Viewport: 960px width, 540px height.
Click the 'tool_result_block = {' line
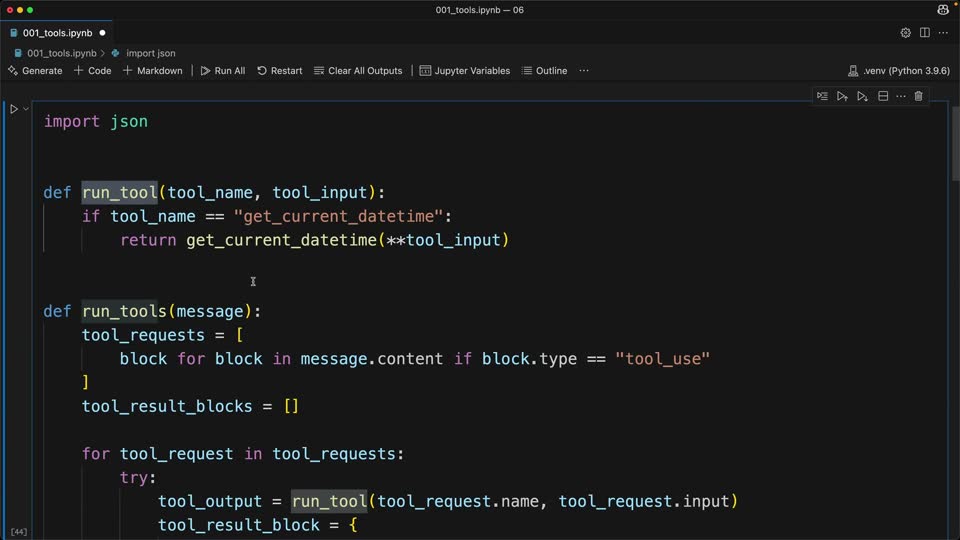(258, 525)
